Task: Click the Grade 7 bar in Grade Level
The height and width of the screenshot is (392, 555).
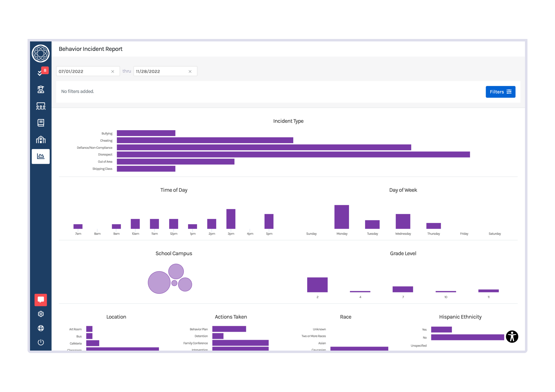Action: click(x=403, y=289)
